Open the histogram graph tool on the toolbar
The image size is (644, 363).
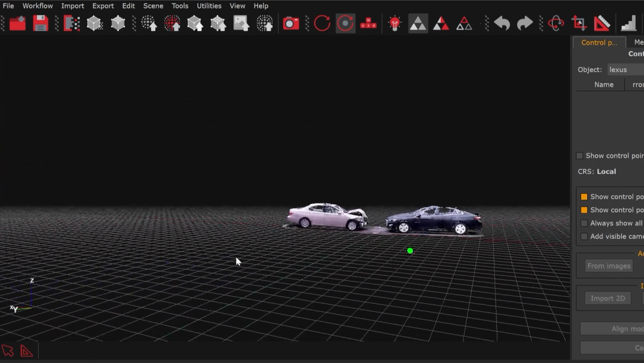(629, 23)
